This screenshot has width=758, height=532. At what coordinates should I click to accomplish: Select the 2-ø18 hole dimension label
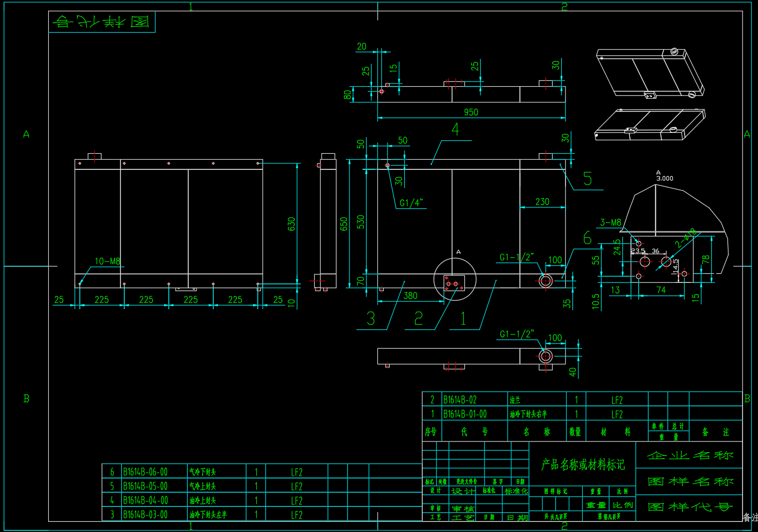click(x=686, y=237)
